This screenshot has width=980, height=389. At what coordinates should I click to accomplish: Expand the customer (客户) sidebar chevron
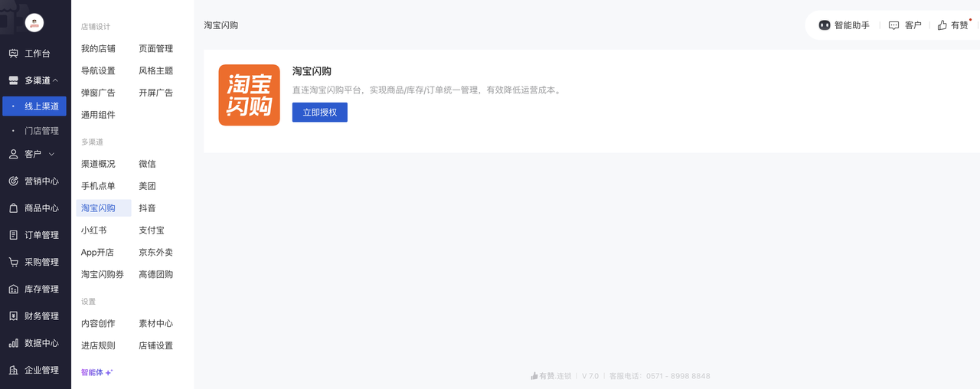(x=51, y=154)
